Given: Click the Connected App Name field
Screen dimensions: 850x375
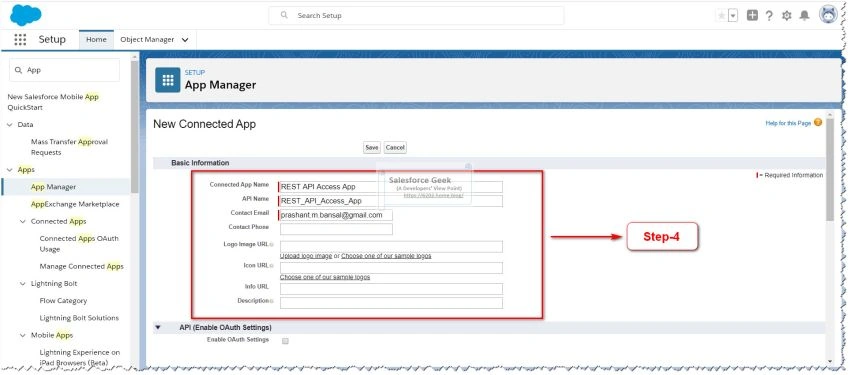Looking at the screenshot, I should click(x=391, y=187).
